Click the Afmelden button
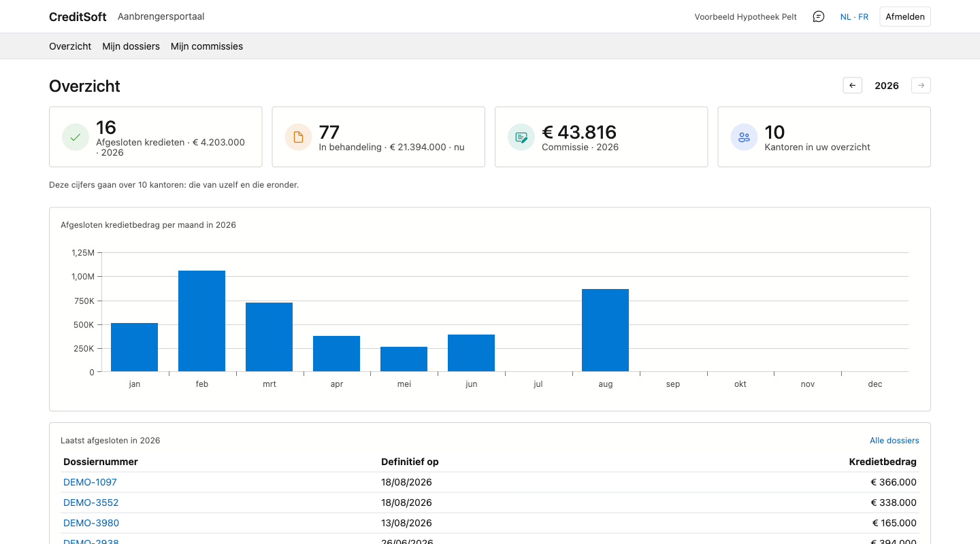This screenshot has width=980, height=544. point(905,16)
